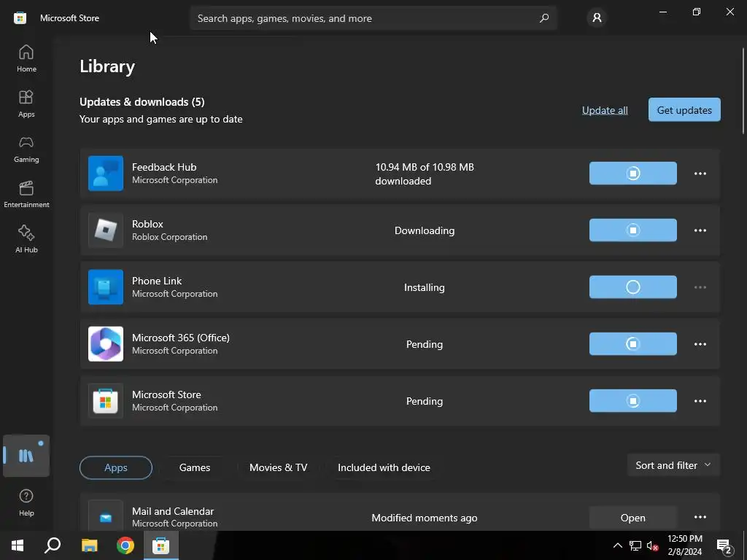The width and height of the screenshot is (747, 560).
Task: Open the notification center icon
Action: 724,547
